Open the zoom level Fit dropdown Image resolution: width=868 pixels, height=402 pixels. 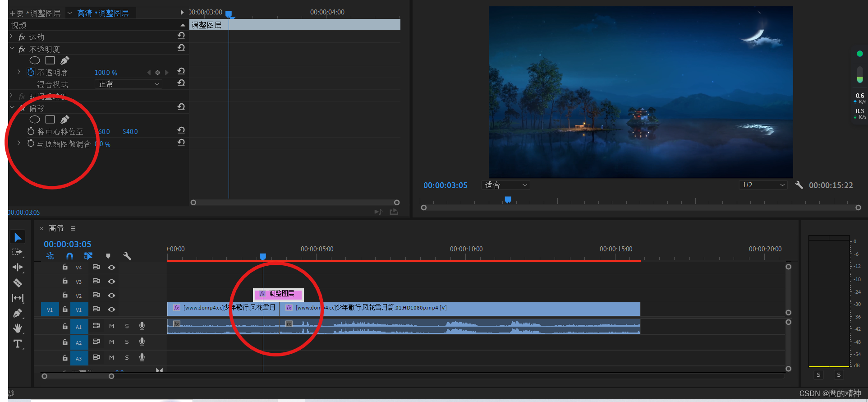pyautogui.click(x=505, y=185)
